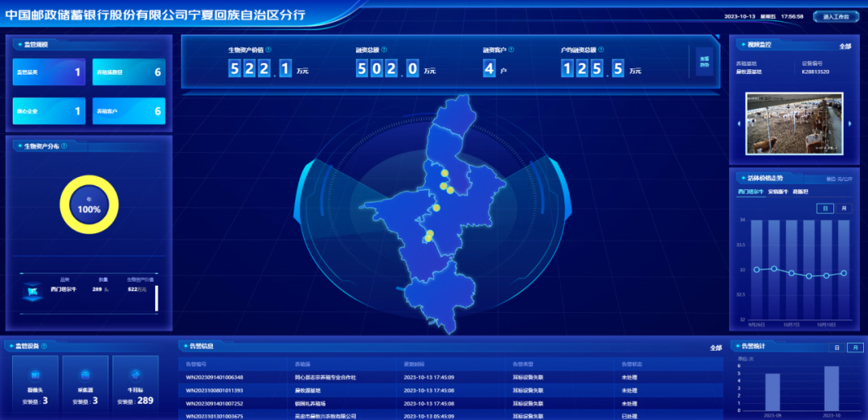This screenshot has height=420, width=868.
Task: Click the 进入工作台 button in header
Action: (x=835, y=17)
